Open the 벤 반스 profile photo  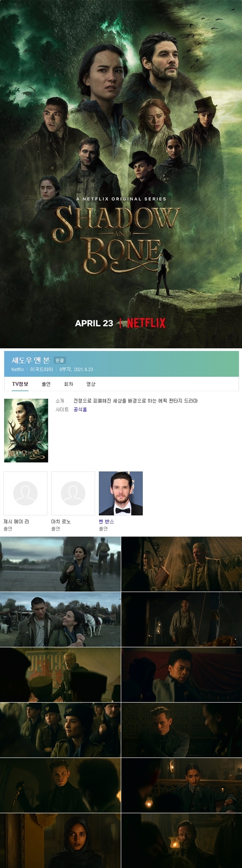pyautogui.click(x=121, y=493)
